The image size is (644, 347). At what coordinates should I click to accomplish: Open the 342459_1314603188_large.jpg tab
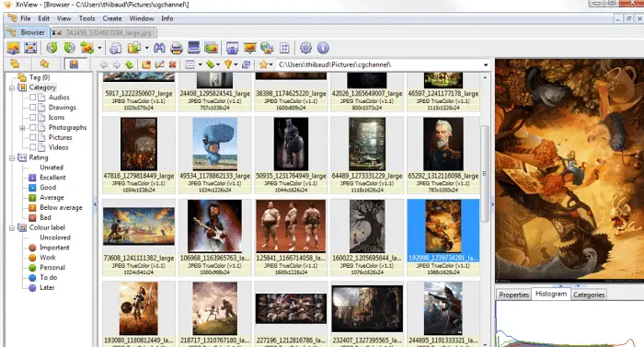pyautogui.click(x=103, y=32)
